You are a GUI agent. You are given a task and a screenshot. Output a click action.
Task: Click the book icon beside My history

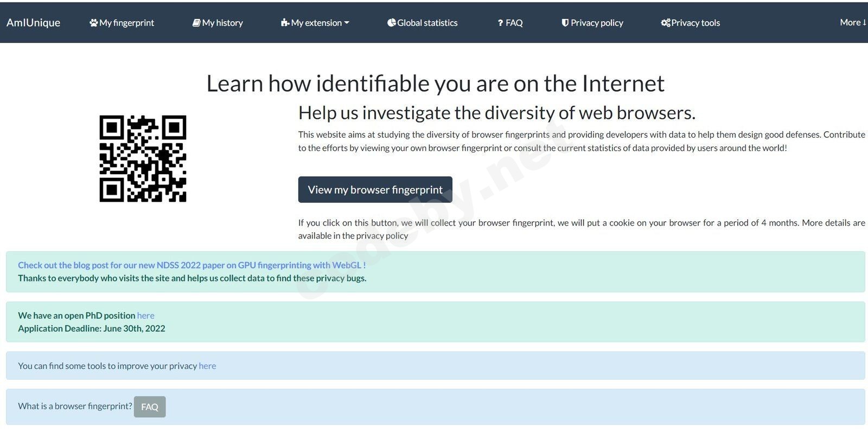pos(196,23)
